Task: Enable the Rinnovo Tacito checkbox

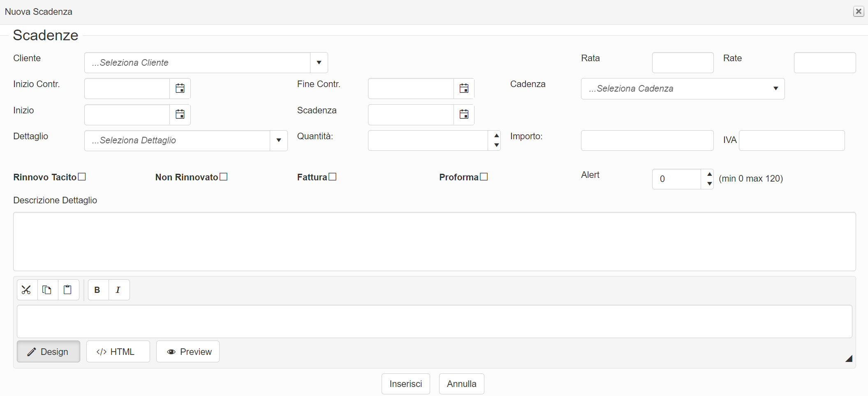Action: coord(82,177)
